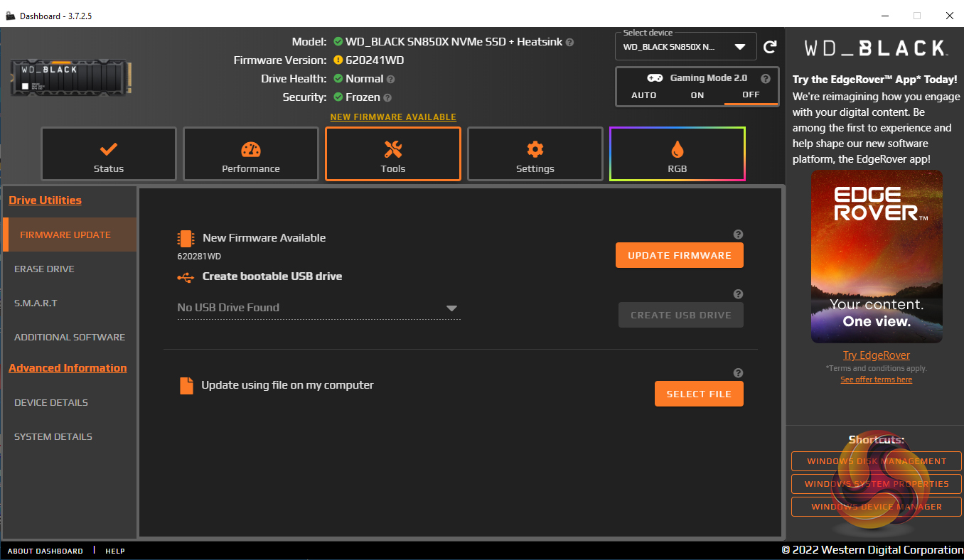964x560 pixels.
Task: Click ABOUT DASHBOARD in footer
Action: (45, 551)
